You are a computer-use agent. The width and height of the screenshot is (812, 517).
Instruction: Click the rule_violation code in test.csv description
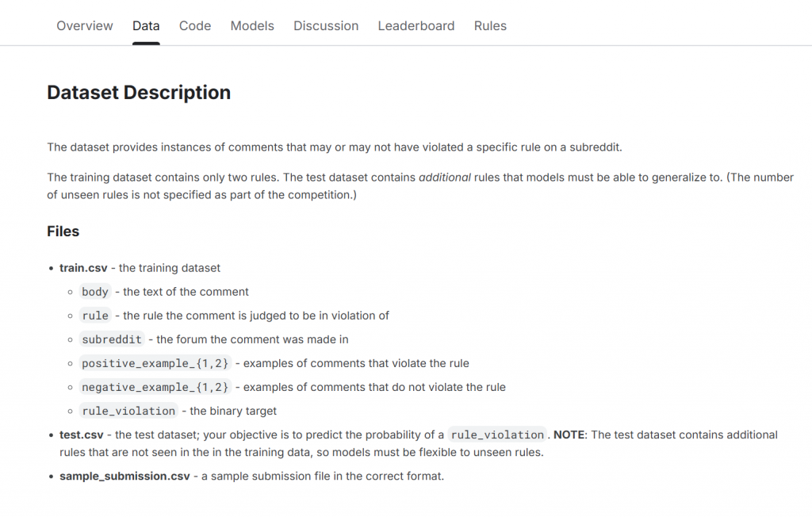click(497, 435)
